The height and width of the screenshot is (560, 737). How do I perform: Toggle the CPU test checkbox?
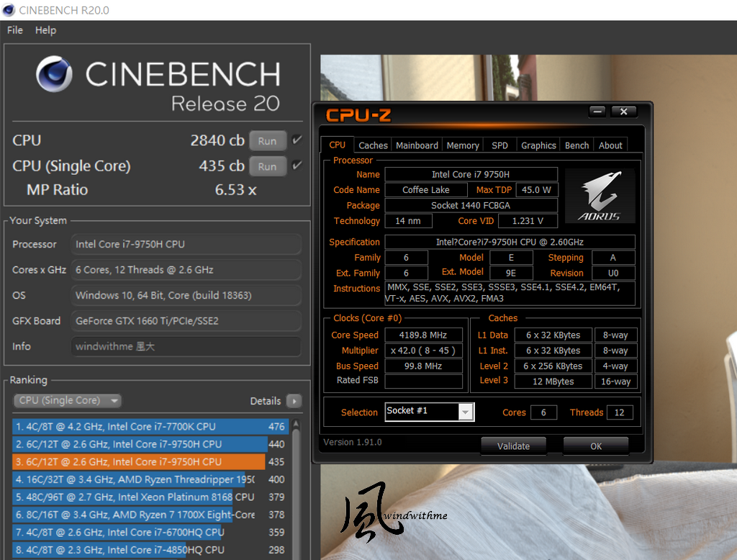click(297, 140)
